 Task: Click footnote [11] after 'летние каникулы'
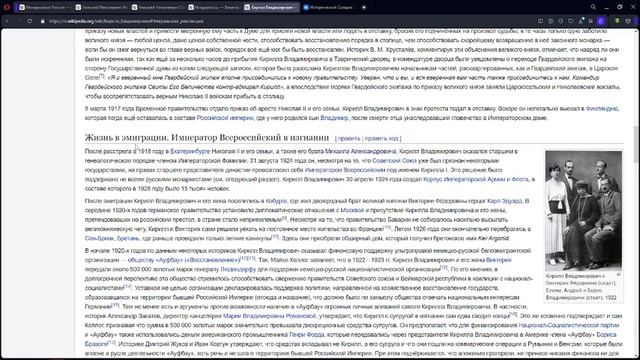point(275,237)
